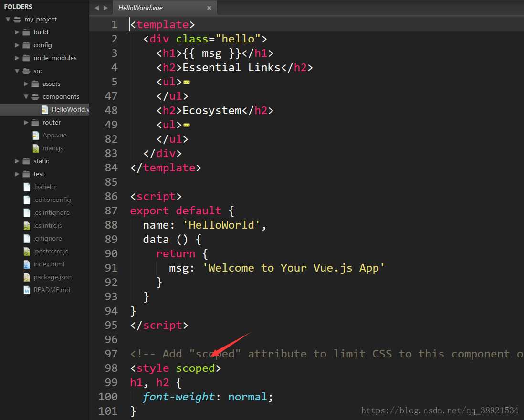This screenshot has height=420, width=524.
Task: Click the .gitignore file icon
Action: point(27,238)
